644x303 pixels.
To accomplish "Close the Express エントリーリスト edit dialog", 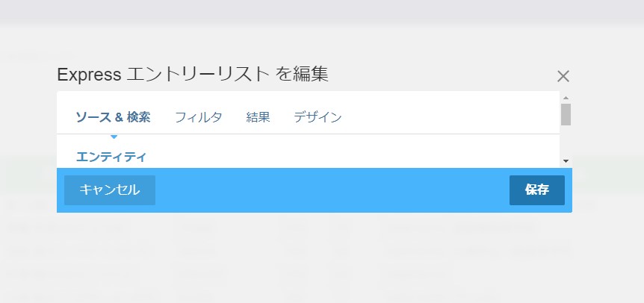I will pos(563,76).
